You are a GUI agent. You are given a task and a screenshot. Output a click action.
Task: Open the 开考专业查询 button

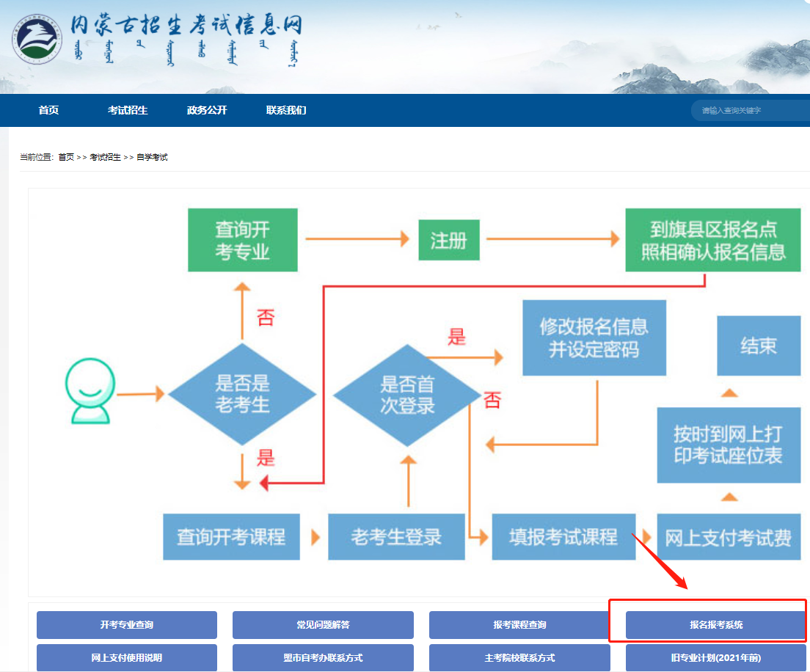coord(127,625)
